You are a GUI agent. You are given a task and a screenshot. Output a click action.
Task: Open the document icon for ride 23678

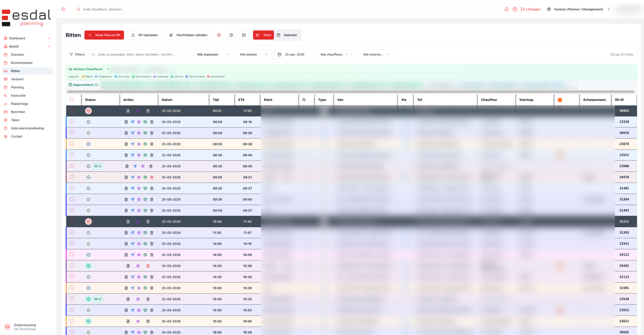[126, 144]
